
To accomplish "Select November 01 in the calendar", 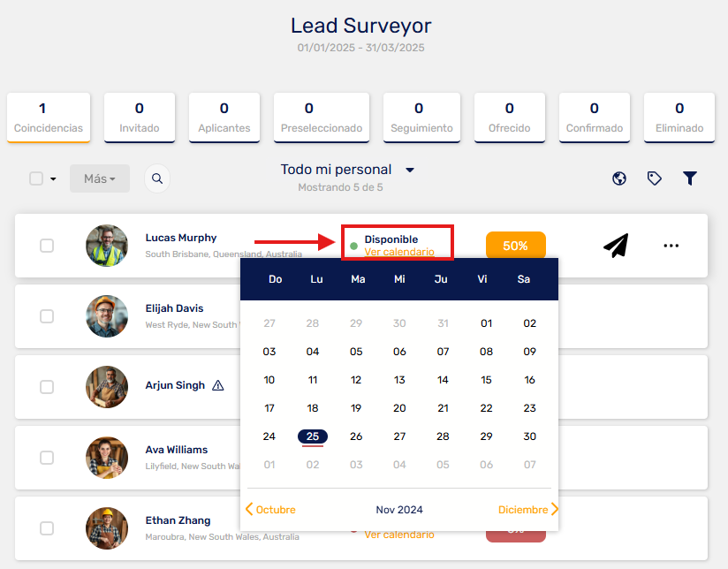I will (x=486, y=323).
